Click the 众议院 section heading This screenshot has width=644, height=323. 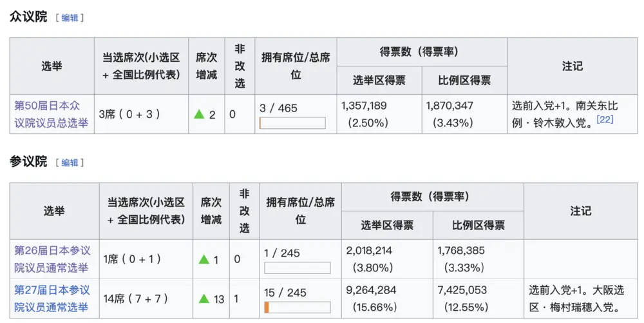coord(28,17)
